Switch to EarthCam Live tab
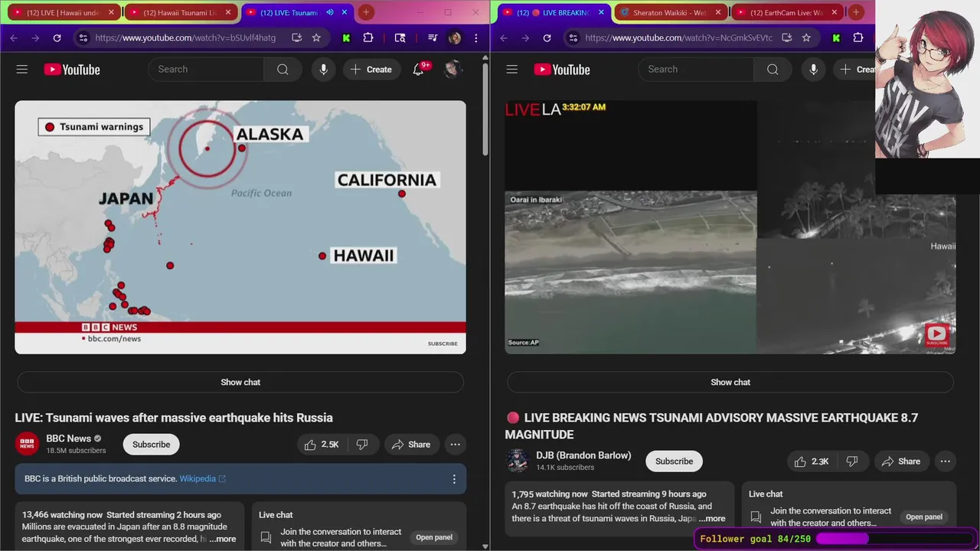Viewport: 980px width, 551px height. [x=786, y=12]
